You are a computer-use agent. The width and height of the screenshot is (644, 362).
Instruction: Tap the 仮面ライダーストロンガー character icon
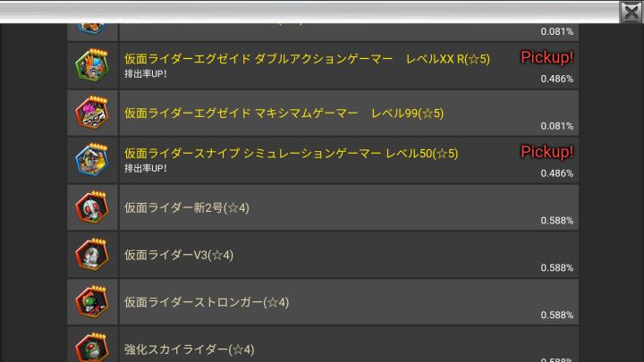click(92, 301)
